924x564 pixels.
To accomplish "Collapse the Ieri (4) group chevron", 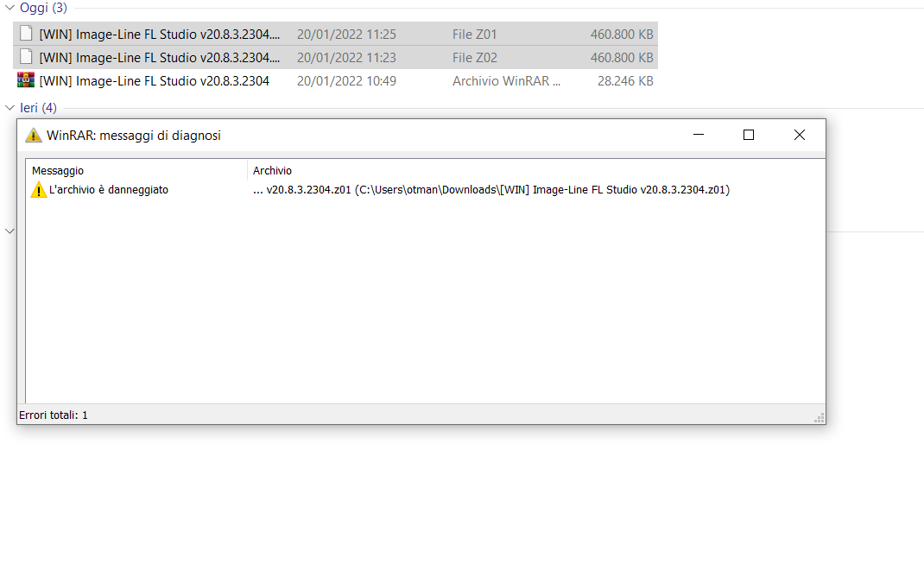I will tap(9, 107).
